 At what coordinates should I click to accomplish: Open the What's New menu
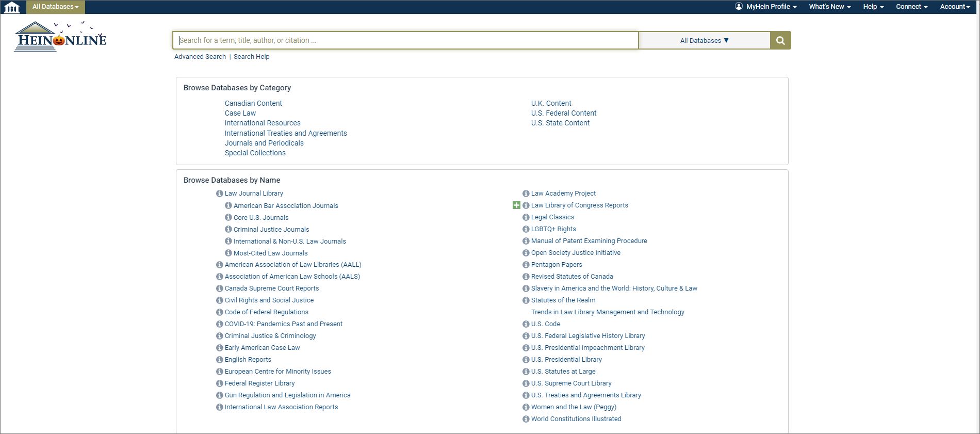point(829,7)
